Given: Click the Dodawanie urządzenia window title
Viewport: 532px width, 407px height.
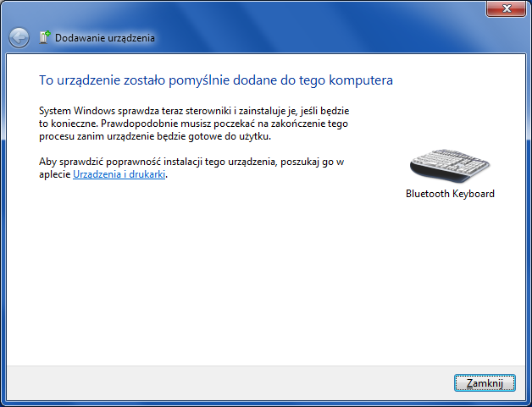Looking at the screenshot, I should pyautogui.click(x=105, y=38).
